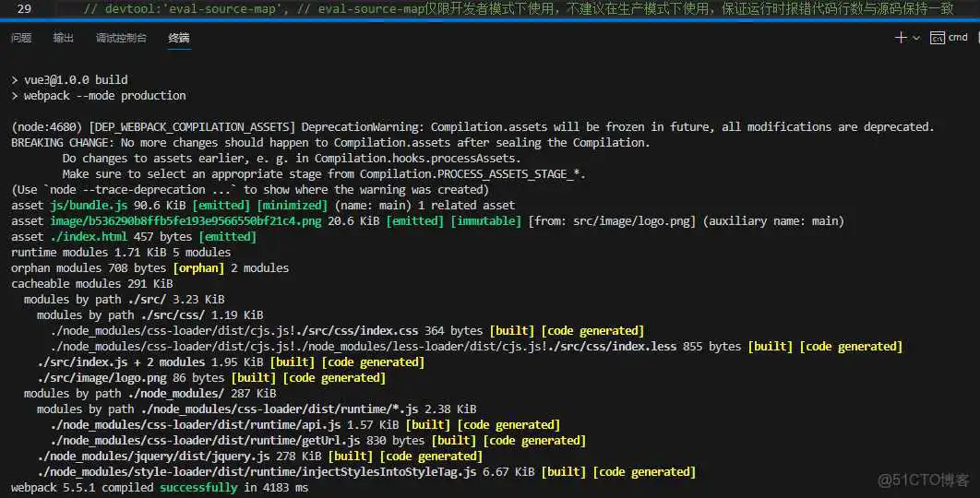Switch to the 输出 tab

pos(63,38)
